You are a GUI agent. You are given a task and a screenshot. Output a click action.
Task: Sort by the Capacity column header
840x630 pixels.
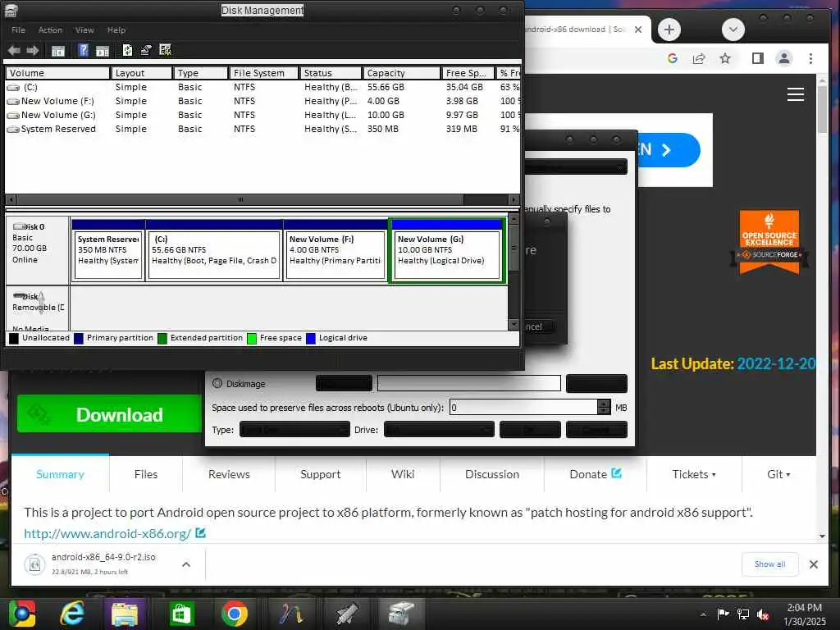402,73
